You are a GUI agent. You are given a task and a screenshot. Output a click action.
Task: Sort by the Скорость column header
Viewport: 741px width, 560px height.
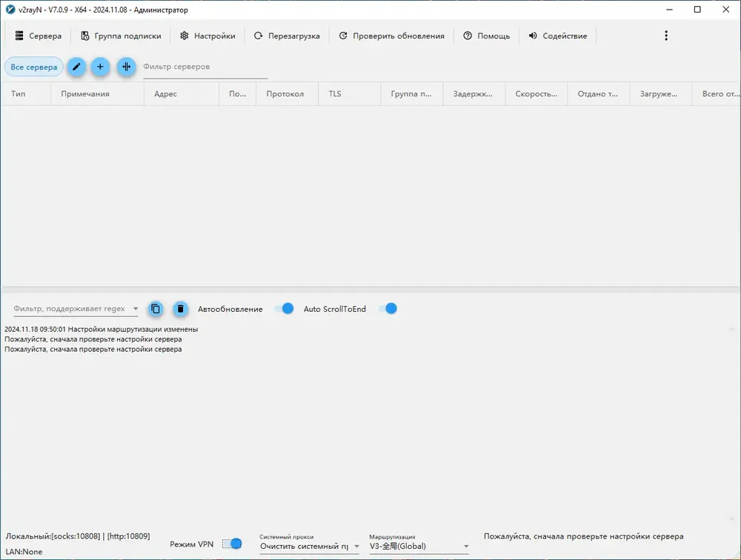pyautogui.click(x=536, y=93)
